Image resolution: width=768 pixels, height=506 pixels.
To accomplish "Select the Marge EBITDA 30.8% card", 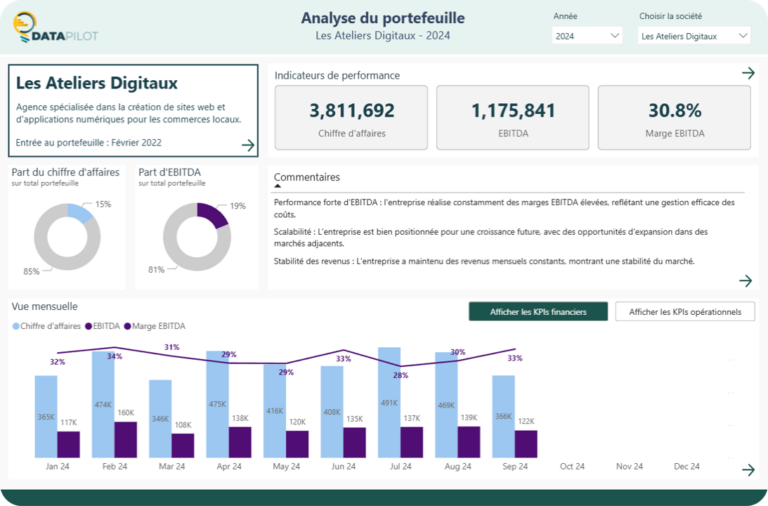I will coord(674,118).
